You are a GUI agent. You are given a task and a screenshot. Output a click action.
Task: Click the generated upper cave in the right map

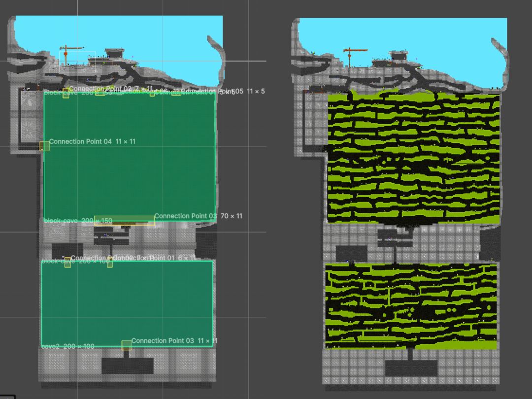(414, 158)
